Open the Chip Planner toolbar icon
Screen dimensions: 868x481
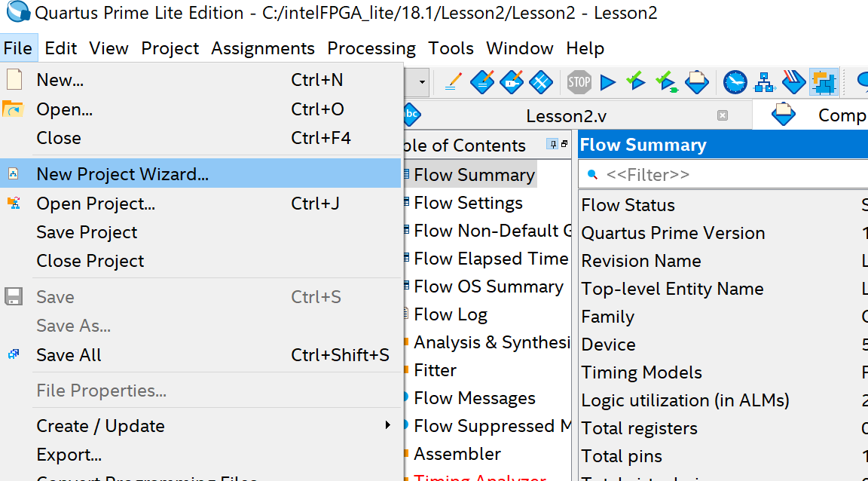(541, 83)
